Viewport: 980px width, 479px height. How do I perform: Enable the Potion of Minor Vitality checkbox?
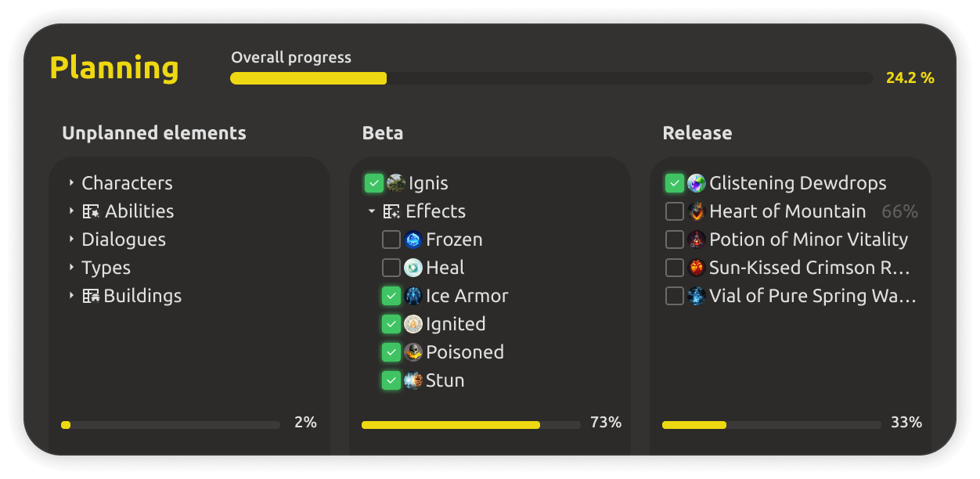[675, 239]
